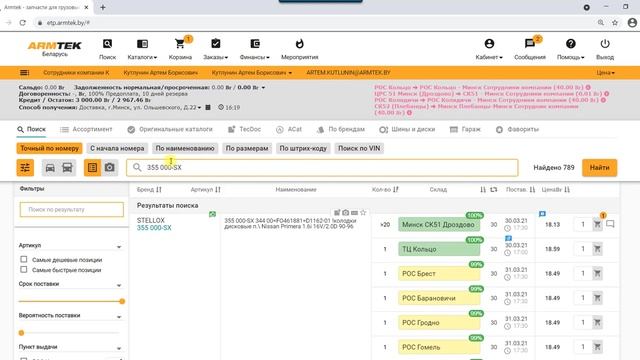The height and width of the screenshot is (360, 640).
Task: Click the main search field with 355 000-SX
Action: [x=322, y=168]
